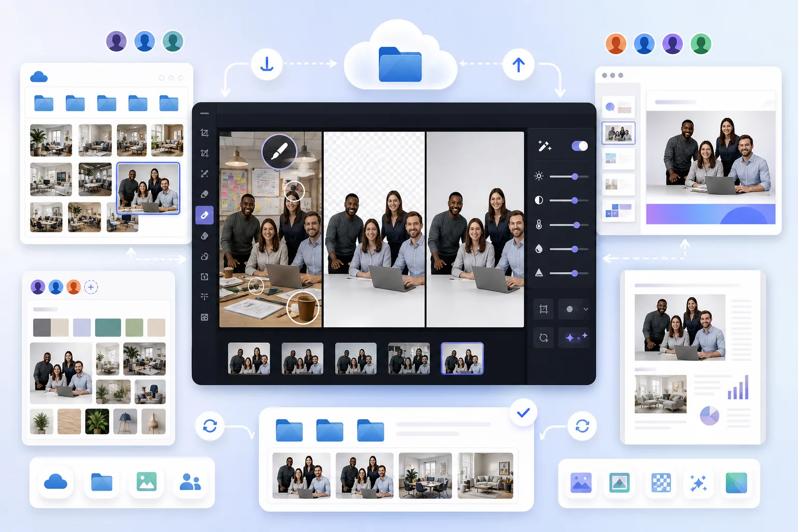Click the sparkles icon in bottom-right dock
798x532 pixels.
[698, 483]
